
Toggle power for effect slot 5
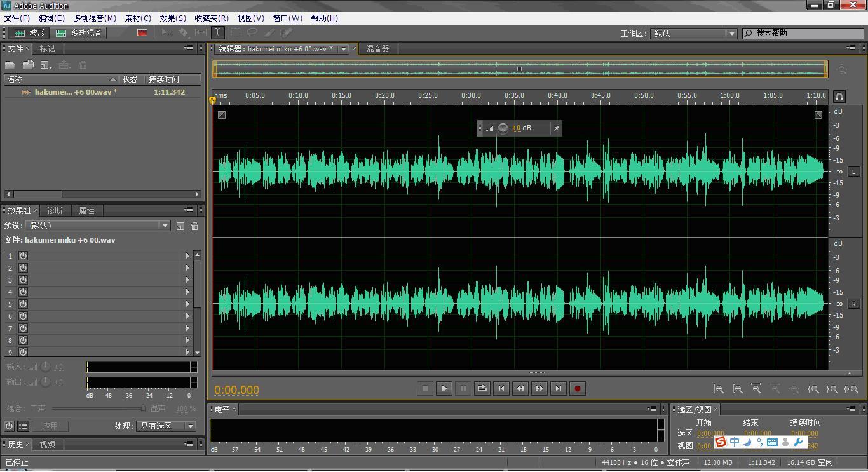(23, 304)
